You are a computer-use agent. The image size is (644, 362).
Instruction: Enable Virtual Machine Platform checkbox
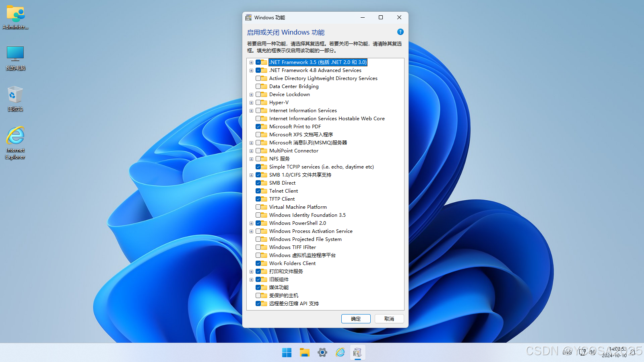[x=258, y=207]
